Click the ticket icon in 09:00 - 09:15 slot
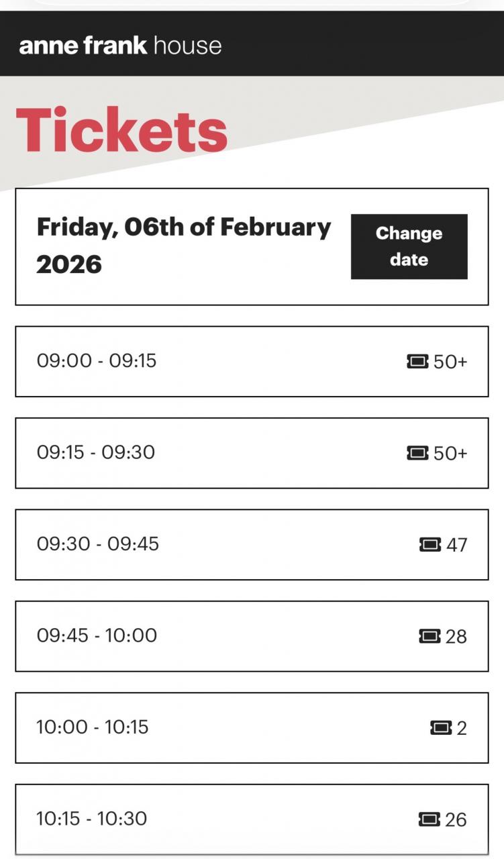The image size is (504, 859). click(417, 362)
